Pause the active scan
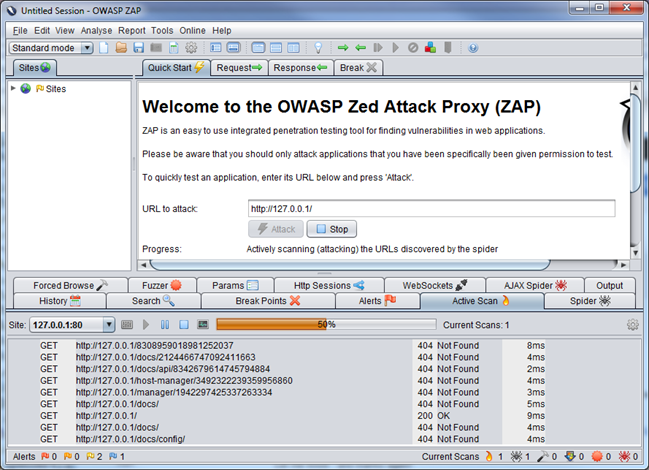 click(165, 325)
